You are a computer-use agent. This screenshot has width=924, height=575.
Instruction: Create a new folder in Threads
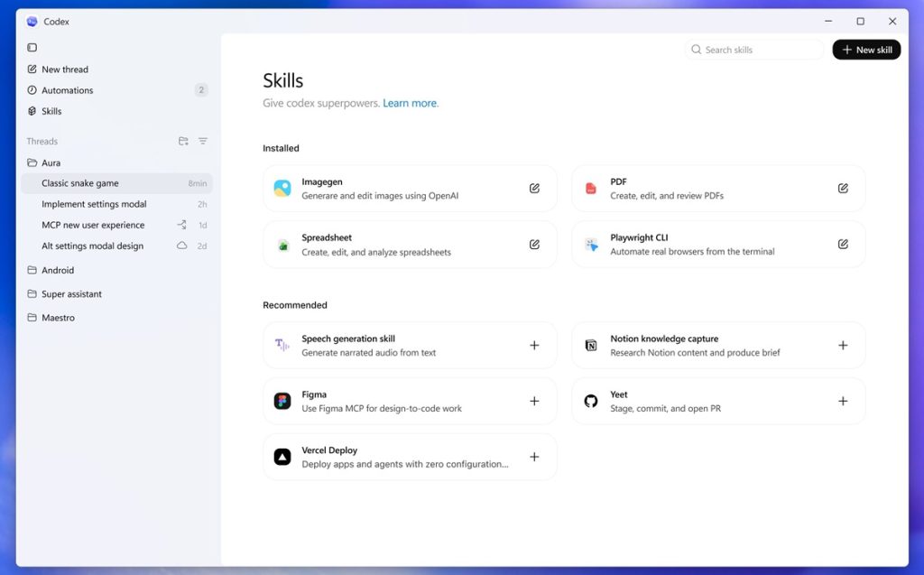click(183, 141)
